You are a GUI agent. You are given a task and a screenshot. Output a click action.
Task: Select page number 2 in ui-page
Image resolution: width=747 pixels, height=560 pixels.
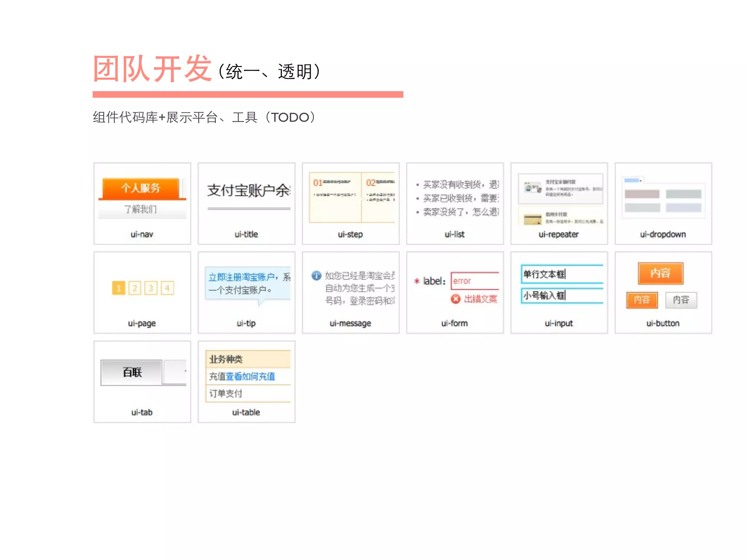(x=135, y=288)
